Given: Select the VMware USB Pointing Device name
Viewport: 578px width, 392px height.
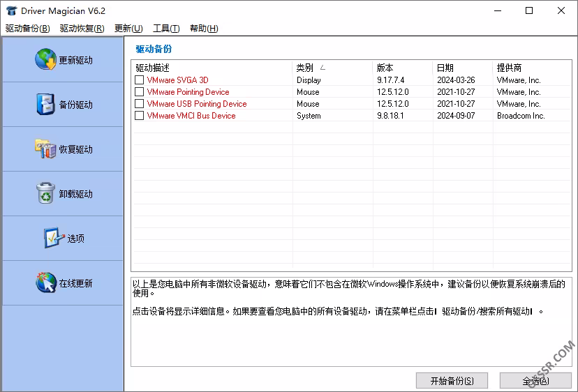Looking at the screenshot, I should [197, 104].
